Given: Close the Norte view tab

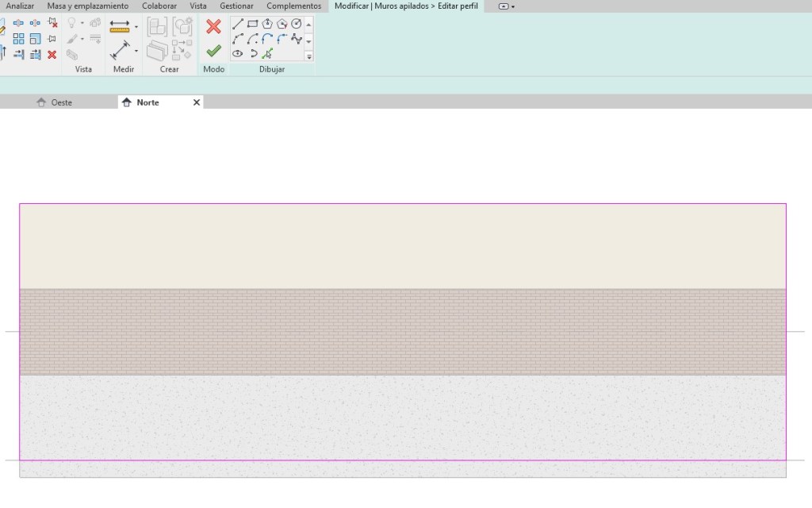Looking at the screenshot, I should pos(197,102).
